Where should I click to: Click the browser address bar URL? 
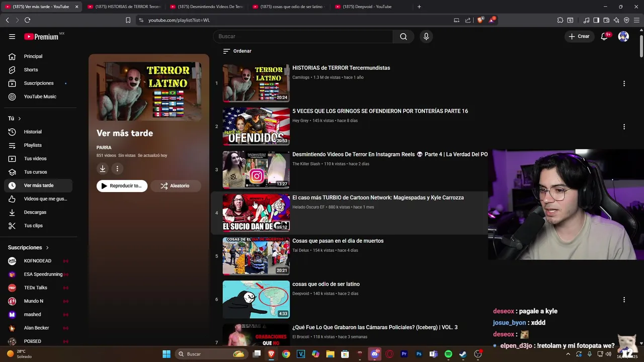pyautogui.click(x=179, y=20)
